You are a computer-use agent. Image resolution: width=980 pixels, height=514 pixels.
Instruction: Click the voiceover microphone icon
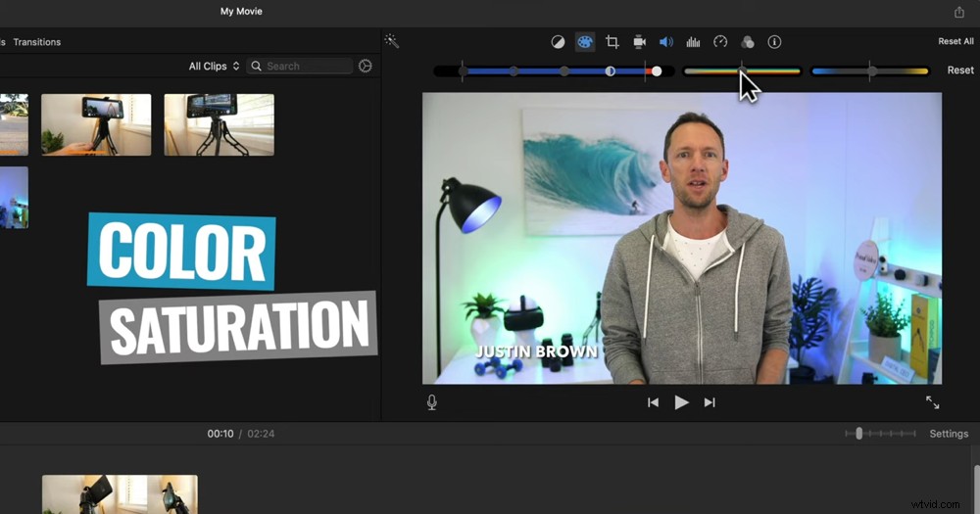(x=432, y=402)
